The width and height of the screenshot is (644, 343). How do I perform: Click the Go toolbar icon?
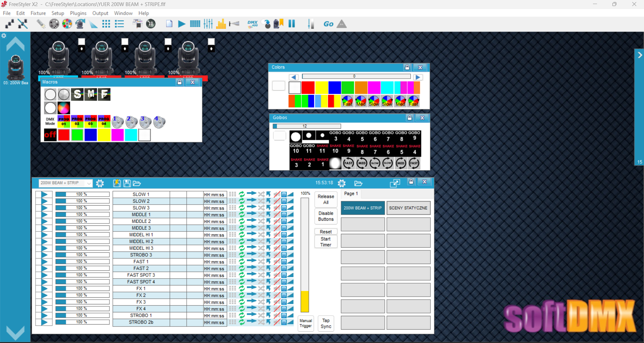[x=328, y=24]
